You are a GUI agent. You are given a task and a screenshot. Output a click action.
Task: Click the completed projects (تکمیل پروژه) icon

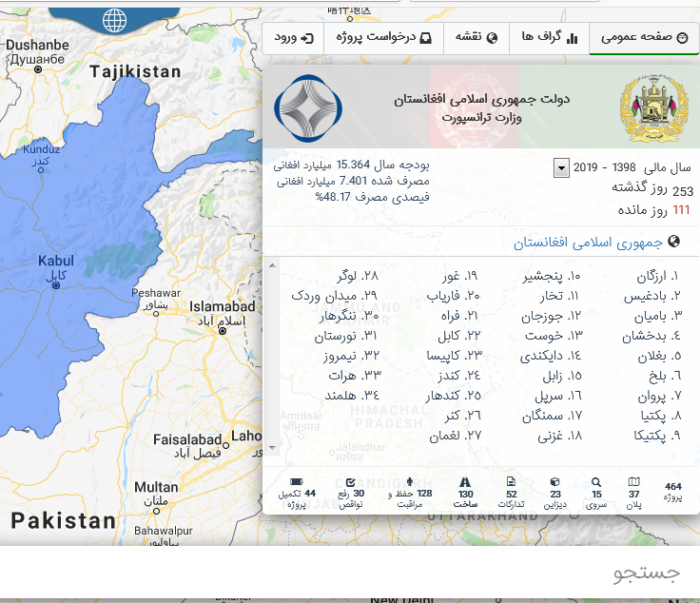[x=297, y=482]
